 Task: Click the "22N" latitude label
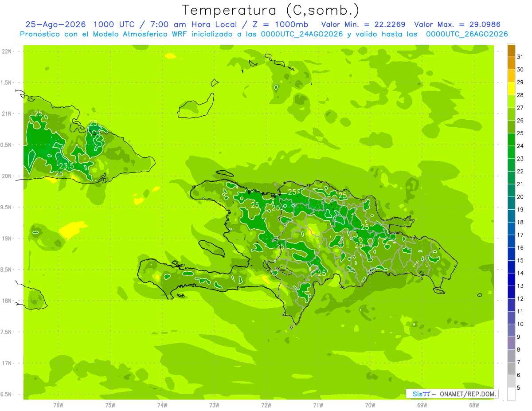[6, 51]
